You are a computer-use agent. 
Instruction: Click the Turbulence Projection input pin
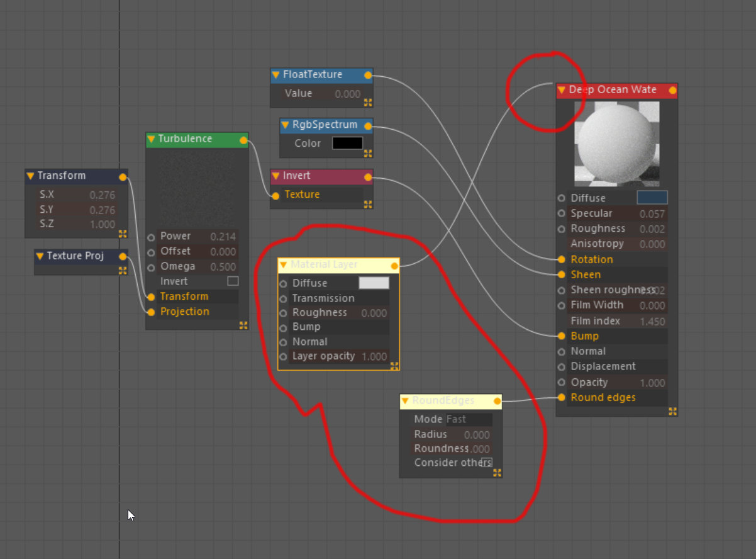pyautogui.click(x=151, y=312)
